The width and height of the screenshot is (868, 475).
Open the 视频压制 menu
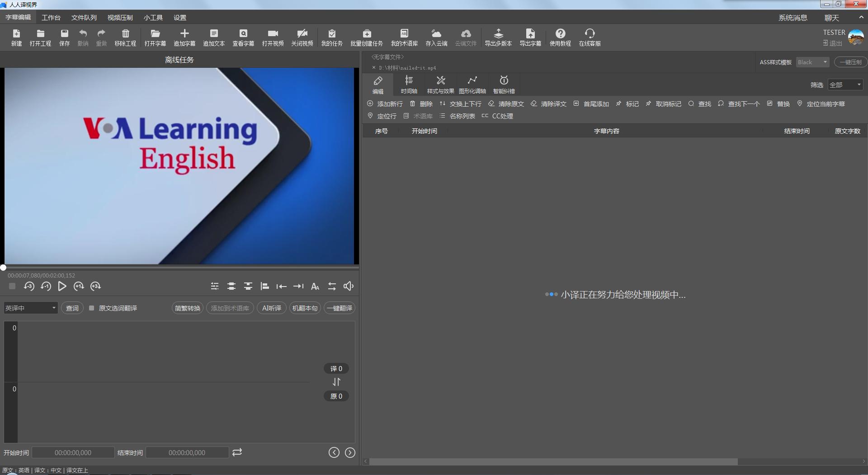pos(120,18)
